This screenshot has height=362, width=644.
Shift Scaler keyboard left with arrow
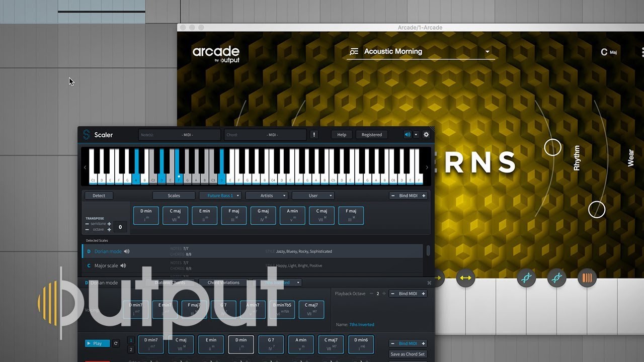point(85,167)
